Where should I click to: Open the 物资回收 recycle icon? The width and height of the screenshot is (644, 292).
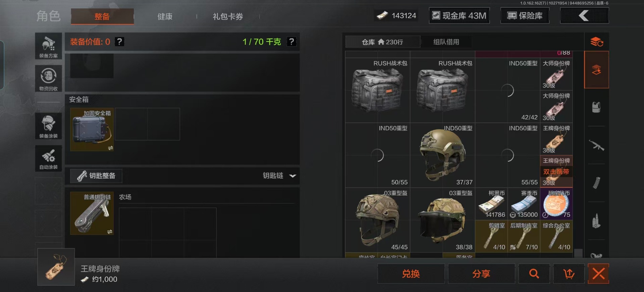click(48, 78)
